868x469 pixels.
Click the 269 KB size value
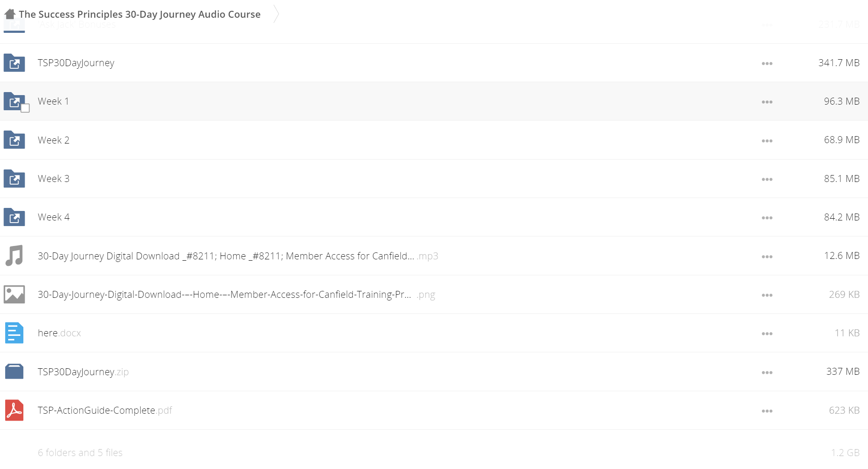pos(844,294)
